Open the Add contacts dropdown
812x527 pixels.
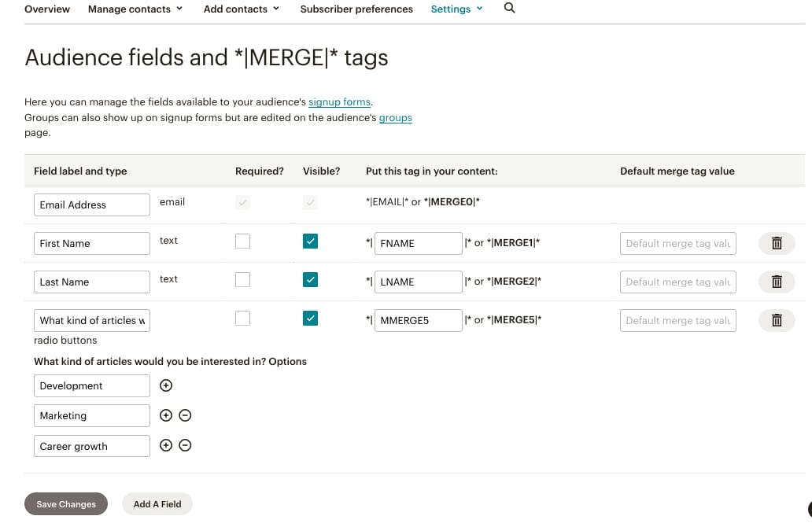[x=242, y=9]
